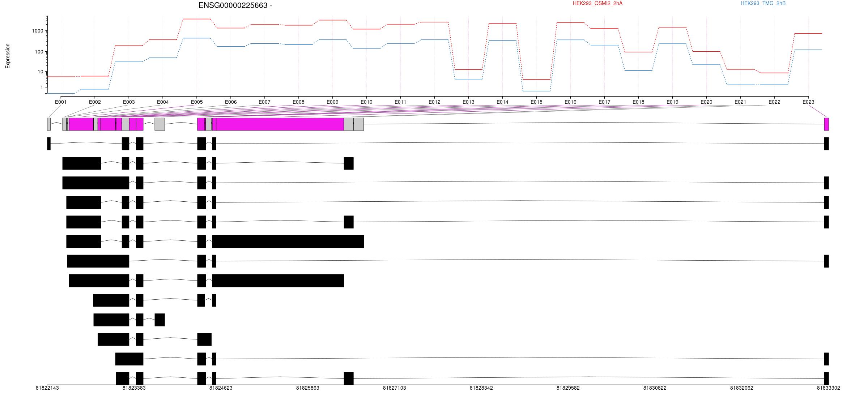
Task: Click the E006 exon label
Action: 231,102
